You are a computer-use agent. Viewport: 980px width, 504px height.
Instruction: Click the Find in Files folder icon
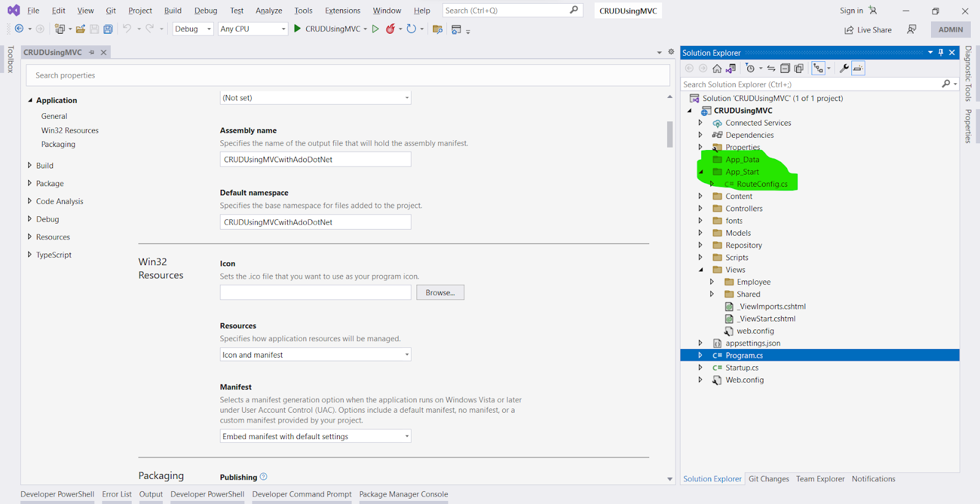437,29
